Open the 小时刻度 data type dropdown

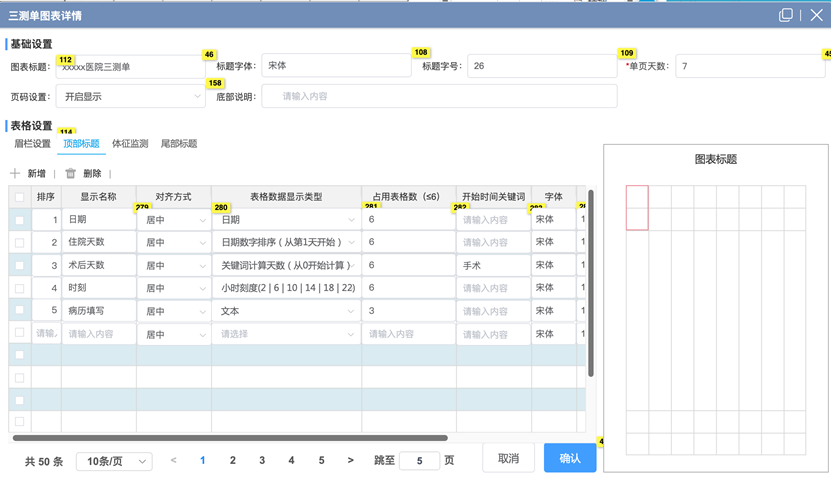(287, 288)
